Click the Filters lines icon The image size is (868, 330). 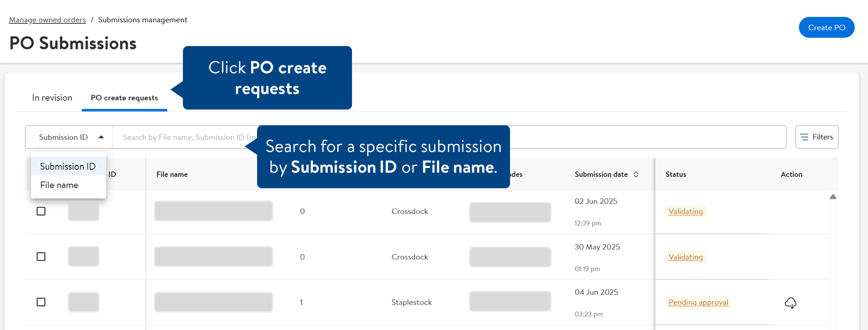pos(804,137)
